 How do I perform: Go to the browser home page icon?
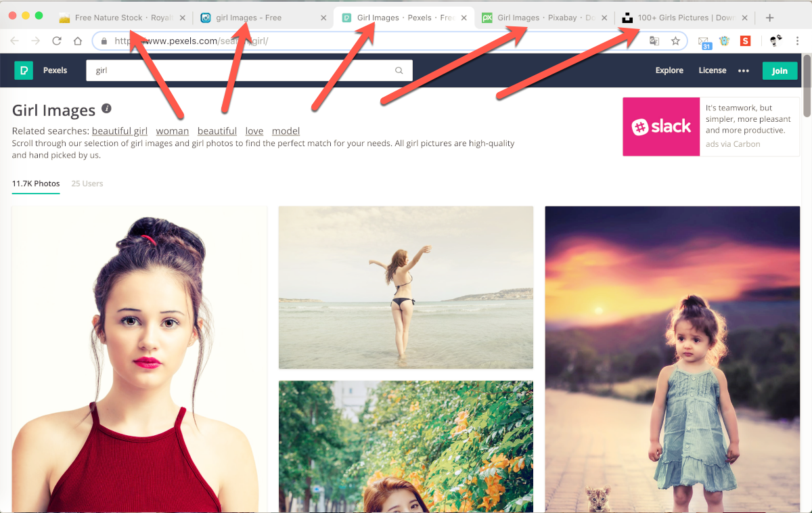click(x=78, y=41)
